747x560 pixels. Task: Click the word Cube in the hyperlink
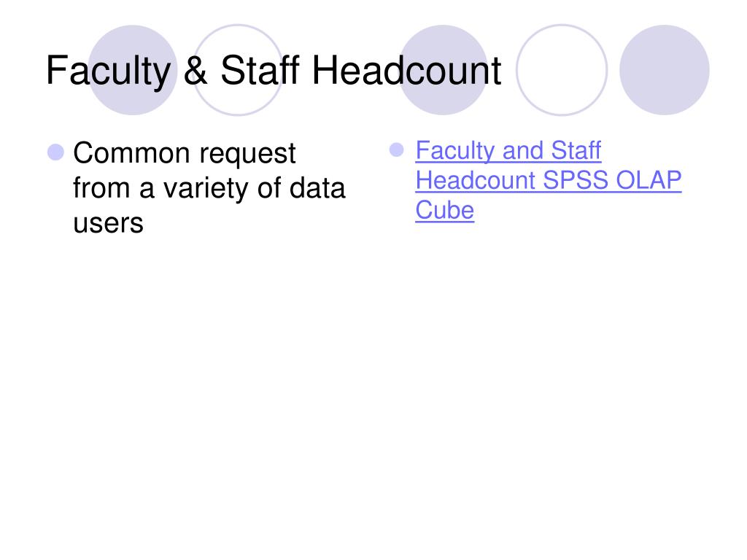444,210
